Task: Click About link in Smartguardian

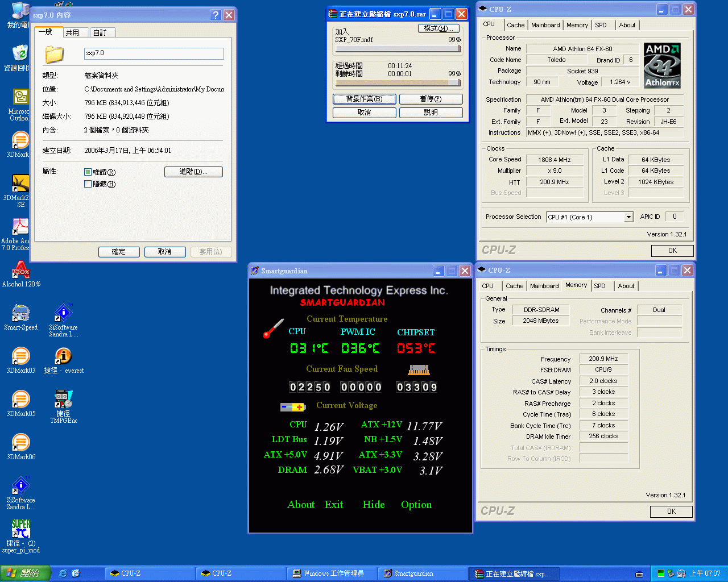Action: pyautogui.click(x=301, y=505)
